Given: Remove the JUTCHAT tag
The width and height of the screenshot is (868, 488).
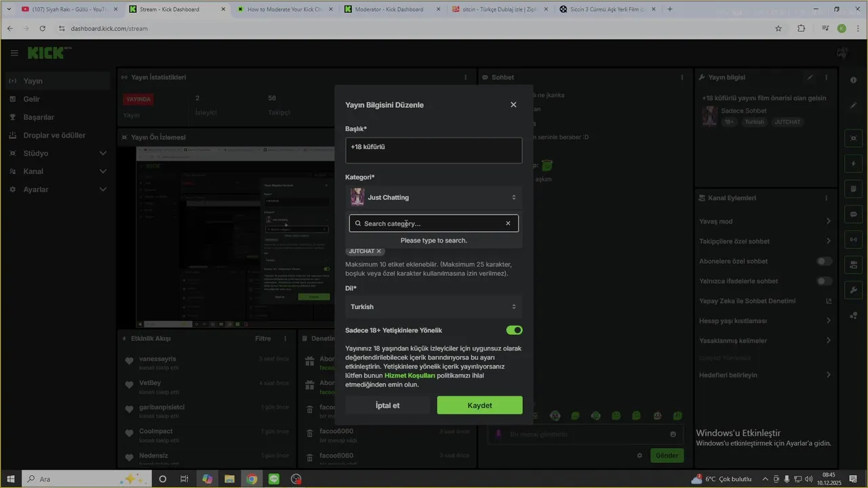Looking at the screenshot, I should tap(379, 251).
